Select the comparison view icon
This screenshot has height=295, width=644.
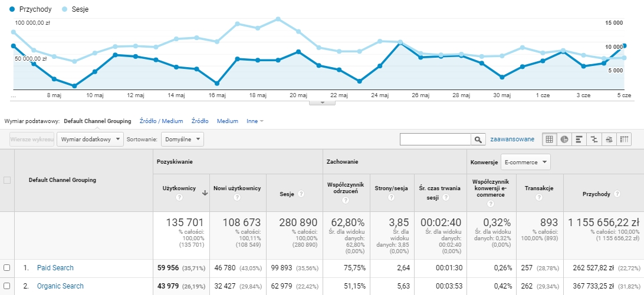tap(594, 140)
